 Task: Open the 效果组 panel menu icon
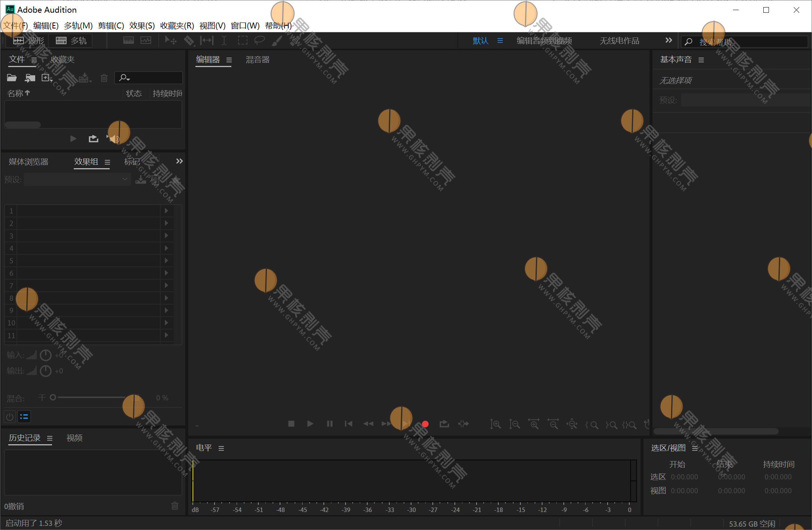pos(107,162)
